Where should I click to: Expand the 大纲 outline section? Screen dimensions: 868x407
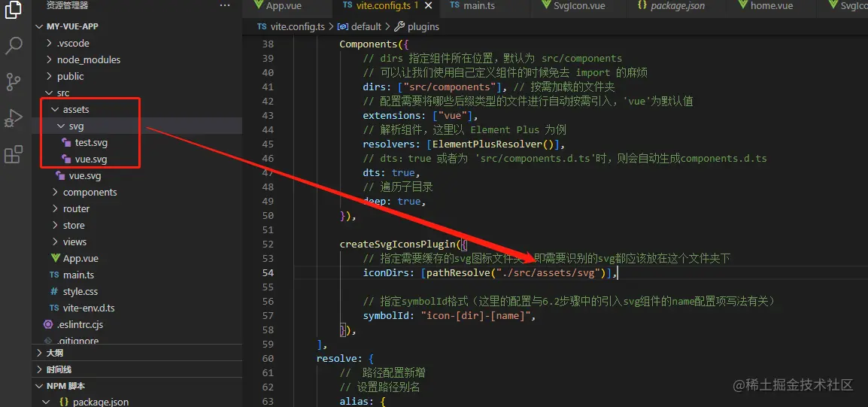point(137,353)
